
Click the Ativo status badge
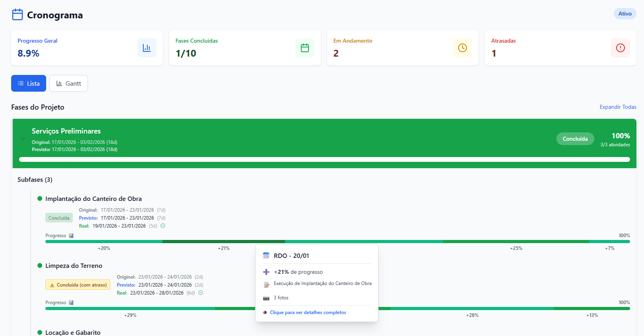tap(624, 14)
